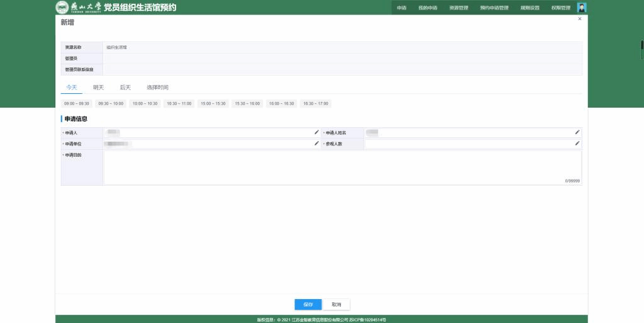Go to 资源管理 in top navigation
This screenshot has height=323, width=644.
pos(458,8)
